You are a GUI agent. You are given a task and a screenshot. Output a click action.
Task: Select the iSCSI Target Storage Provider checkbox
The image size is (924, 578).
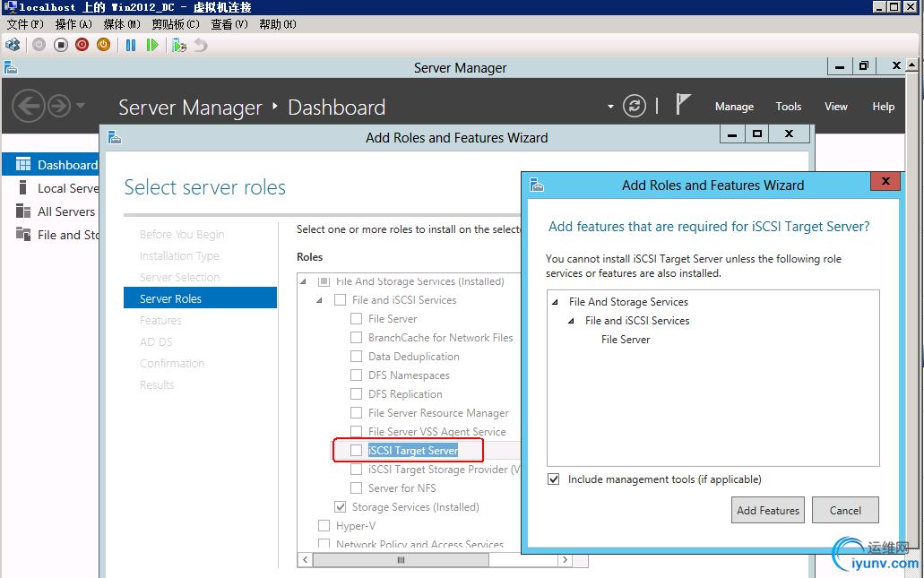[x=356, y=470]
